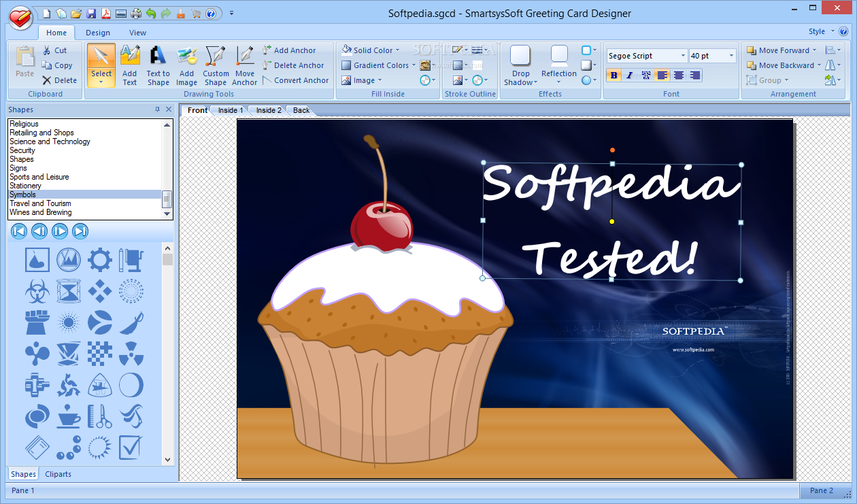The width and height of the screenshot is (857, 504).
Task: Open help from the quick toolbar question mark
Action: (211, 13)
